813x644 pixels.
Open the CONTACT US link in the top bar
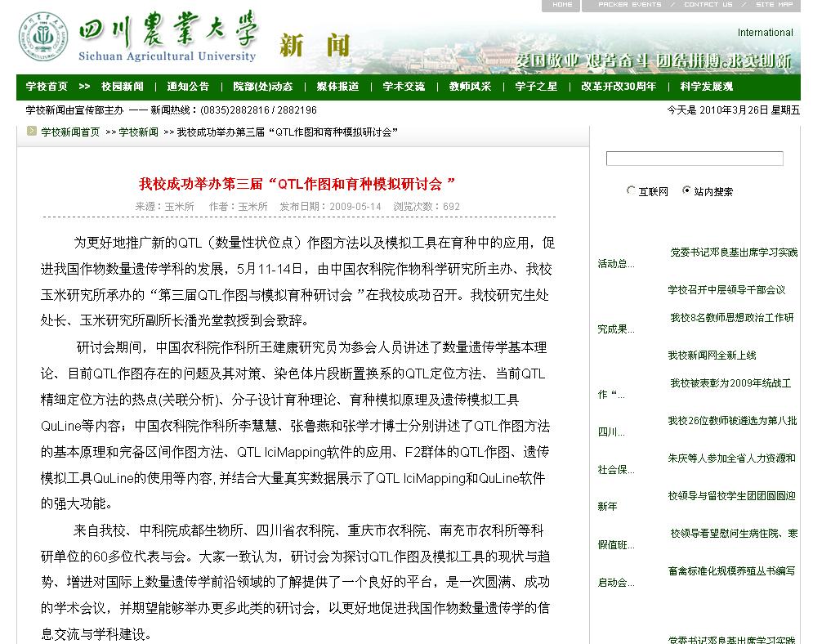(708, 5)
